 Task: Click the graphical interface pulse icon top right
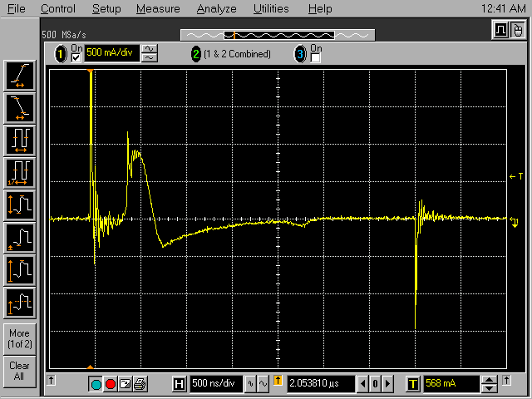500,30
